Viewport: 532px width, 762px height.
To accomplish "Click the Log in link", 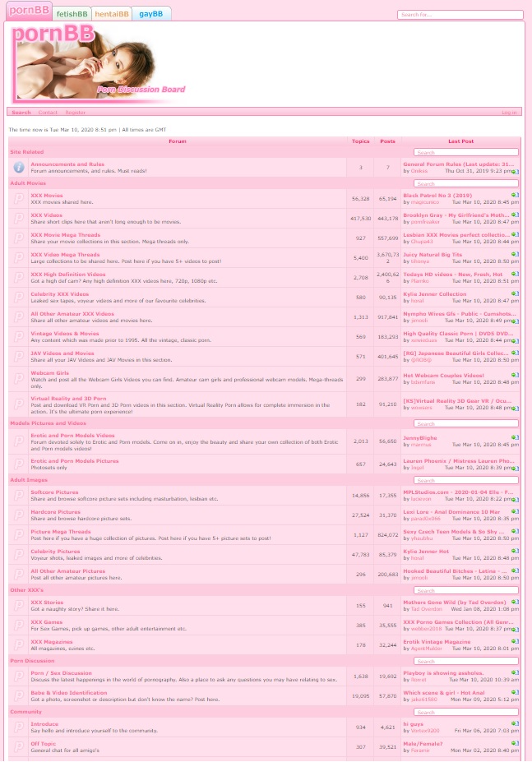I will pos(508,113).
